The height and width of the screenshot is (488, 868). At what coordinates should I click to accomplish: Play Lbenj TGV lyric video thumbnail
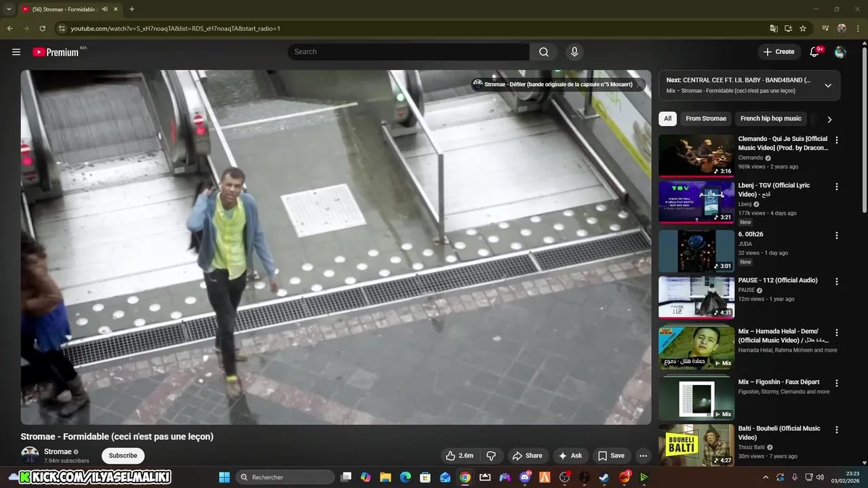click(x=696, y=202)
